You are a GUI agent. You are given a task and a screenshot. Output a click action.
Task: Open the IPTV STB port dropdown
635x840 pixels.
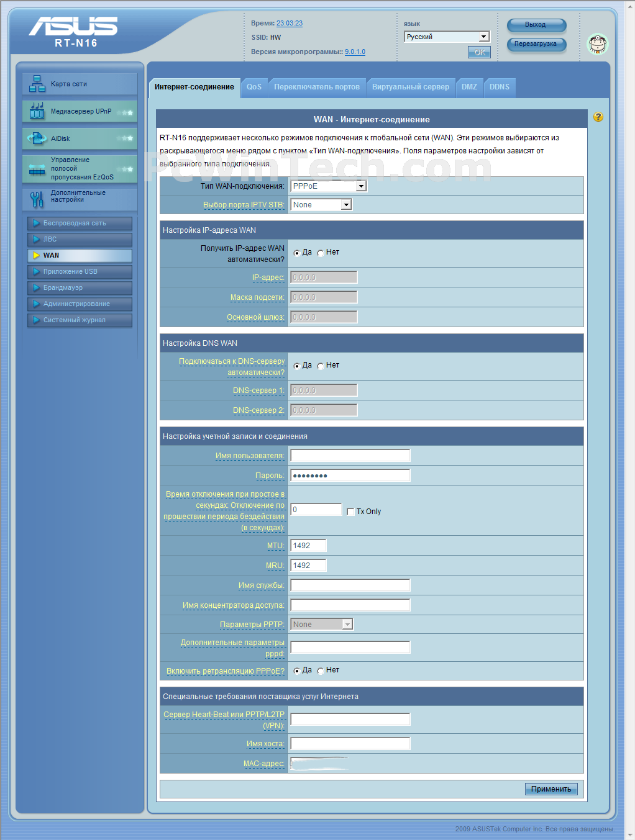coord(321,204)
